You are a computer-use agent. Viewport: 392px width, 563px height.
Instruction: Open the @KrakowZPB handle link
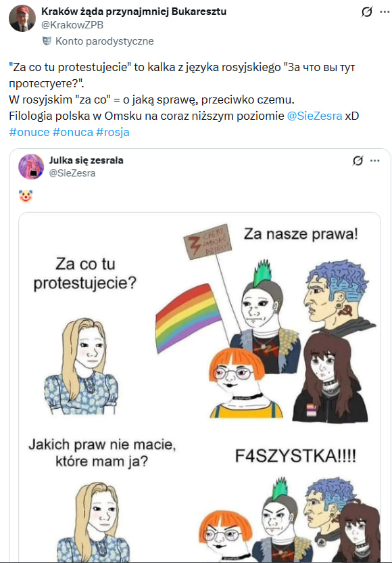(x=72, y=25)
